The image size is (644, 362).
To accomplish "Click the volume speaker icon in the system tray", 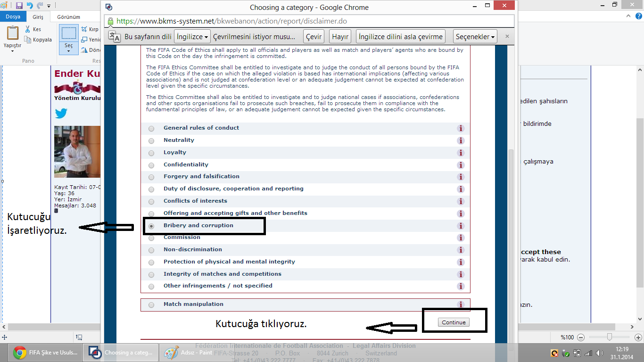I will 599,353.
